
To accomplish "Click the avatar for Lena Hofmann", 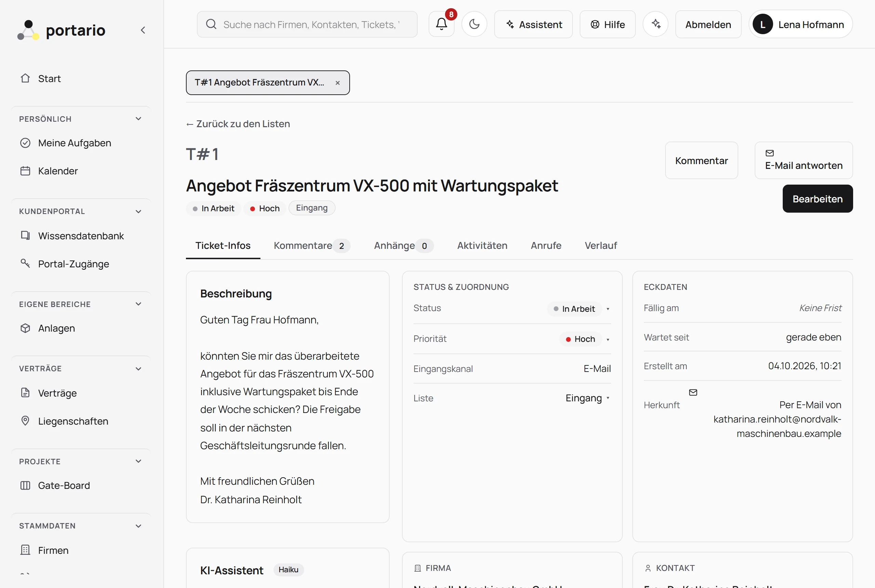I will pos(763,24).
